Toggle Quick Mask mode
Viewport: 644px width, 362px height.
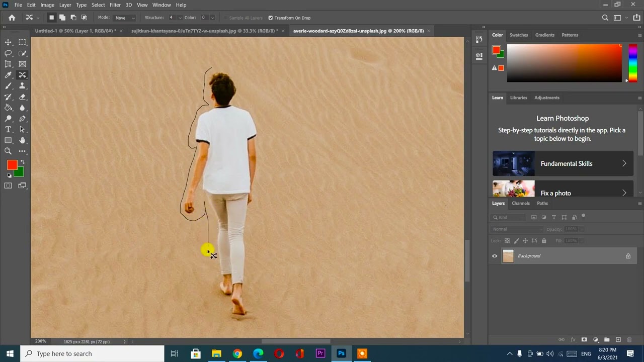(x=8, y=186)
